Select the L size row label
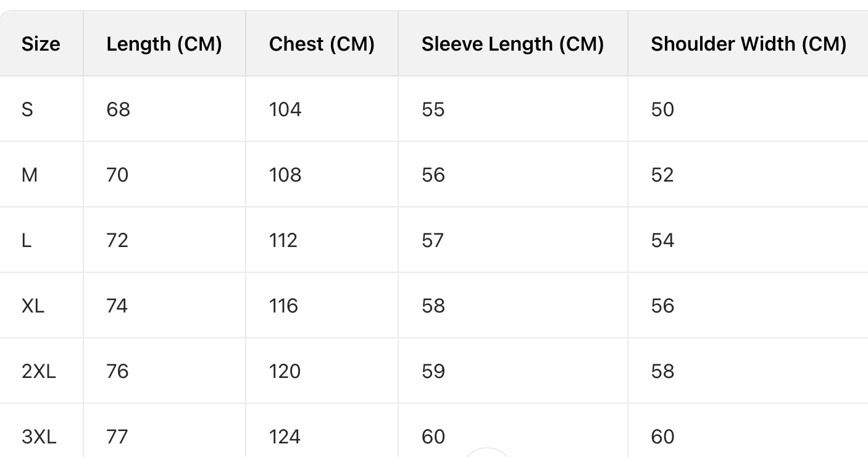Screen dimensions: 868x457 (x=27, y=240)
